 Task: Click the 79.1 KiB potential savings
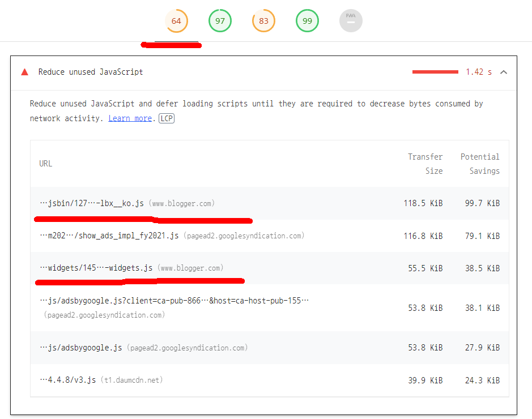coord(482,236)
